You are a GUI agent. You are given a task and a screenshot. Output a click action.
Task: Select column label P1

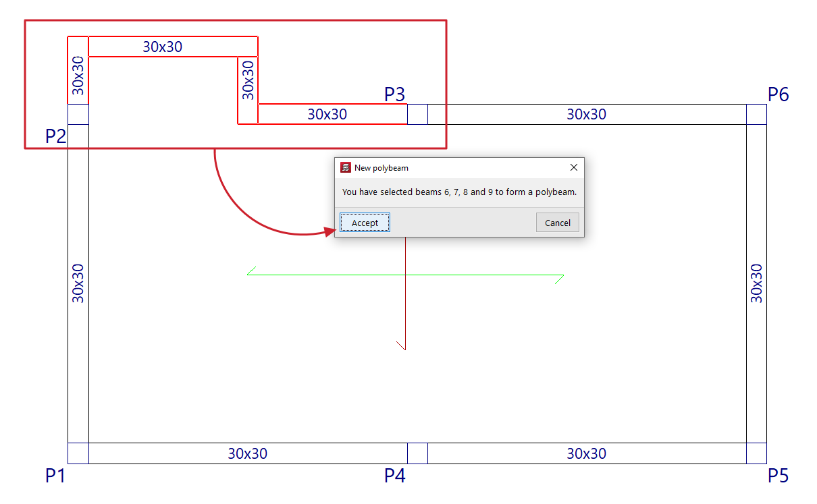55,476
